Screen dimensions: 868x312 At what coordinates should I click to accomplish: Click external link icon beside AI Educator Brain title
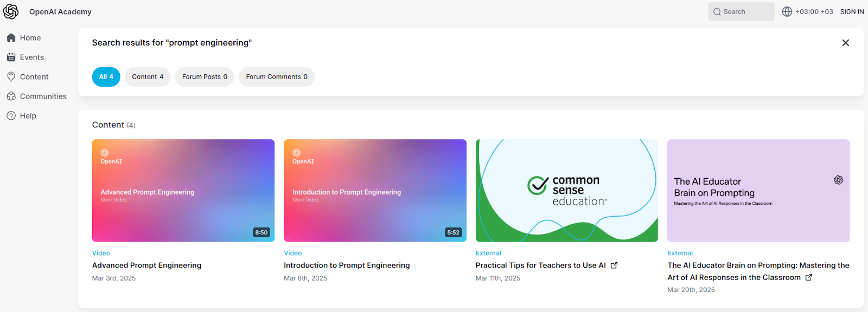pos(809,277)
